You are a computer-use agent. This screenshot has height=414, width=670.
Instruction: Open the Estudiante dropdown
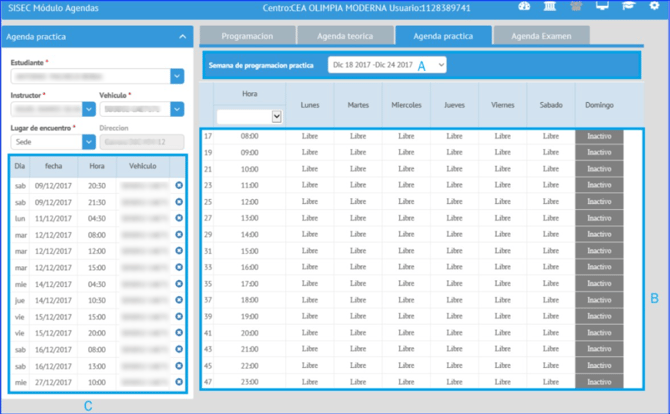point(177,76)
